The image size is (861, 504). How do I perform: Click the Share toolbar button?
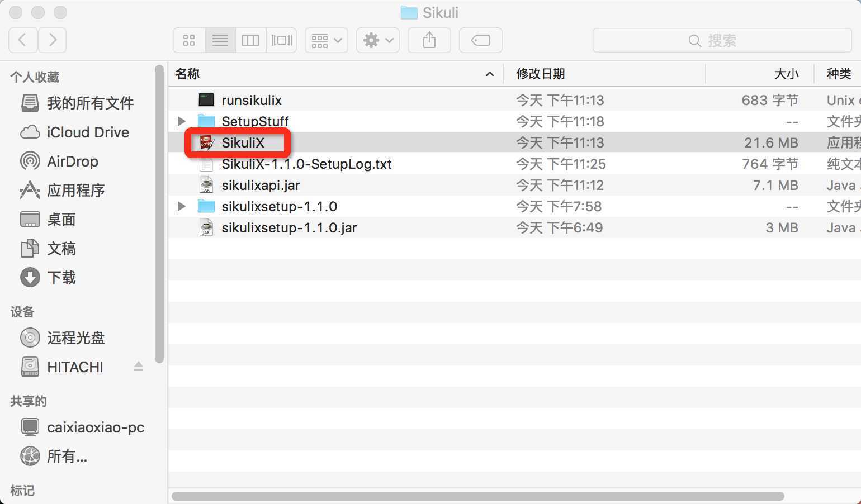pyautogui.click(x=429, y=40)
